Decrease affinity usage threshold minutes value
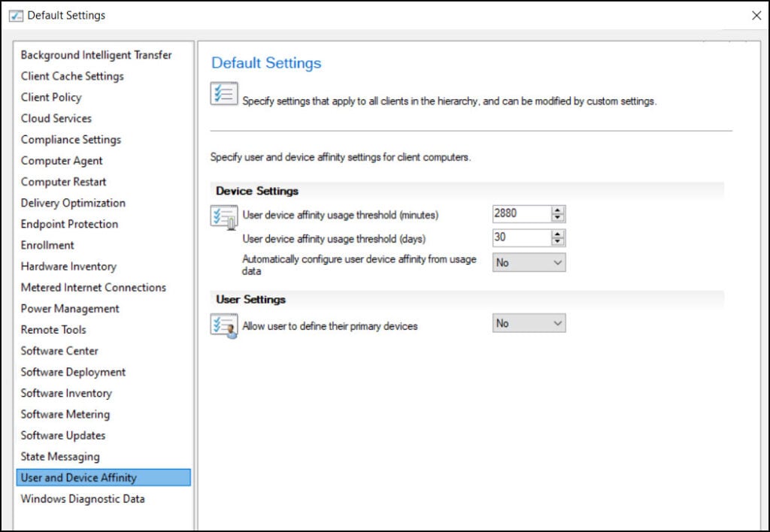 pyautogui.click(x=557, y=217)
